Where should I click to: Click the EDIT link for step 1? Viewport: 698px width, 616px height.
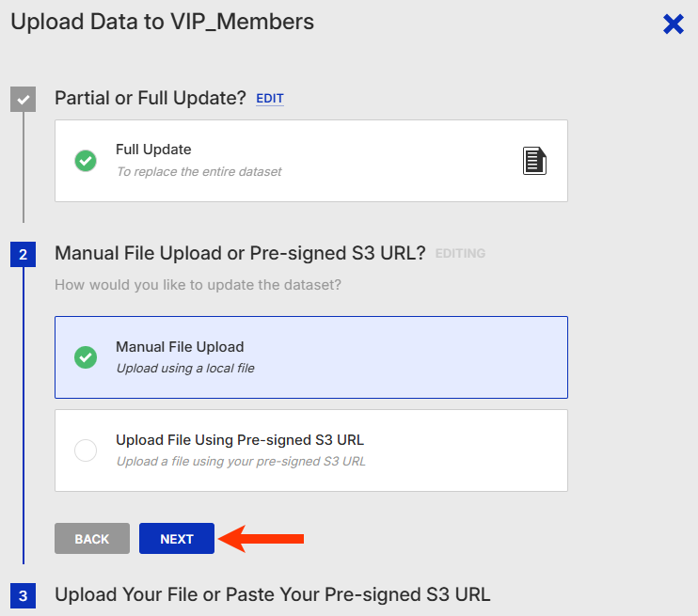click(270, 99)
